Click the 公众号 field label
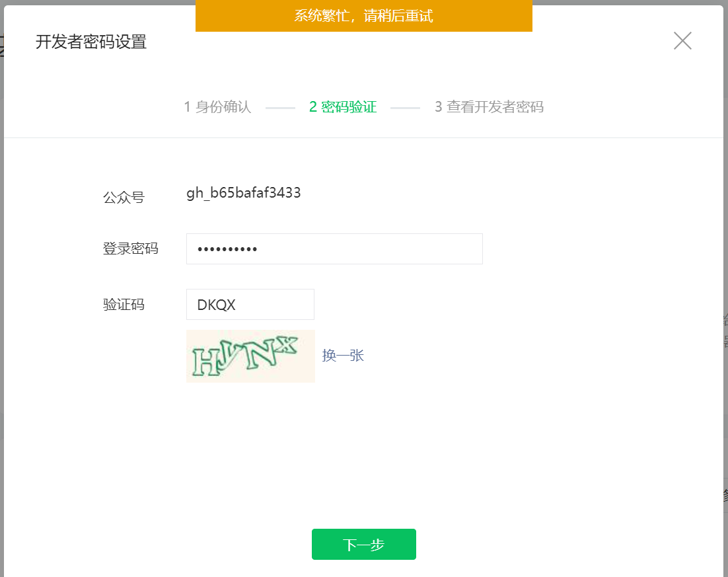This screenshot has height=577, width=728. 124,198
